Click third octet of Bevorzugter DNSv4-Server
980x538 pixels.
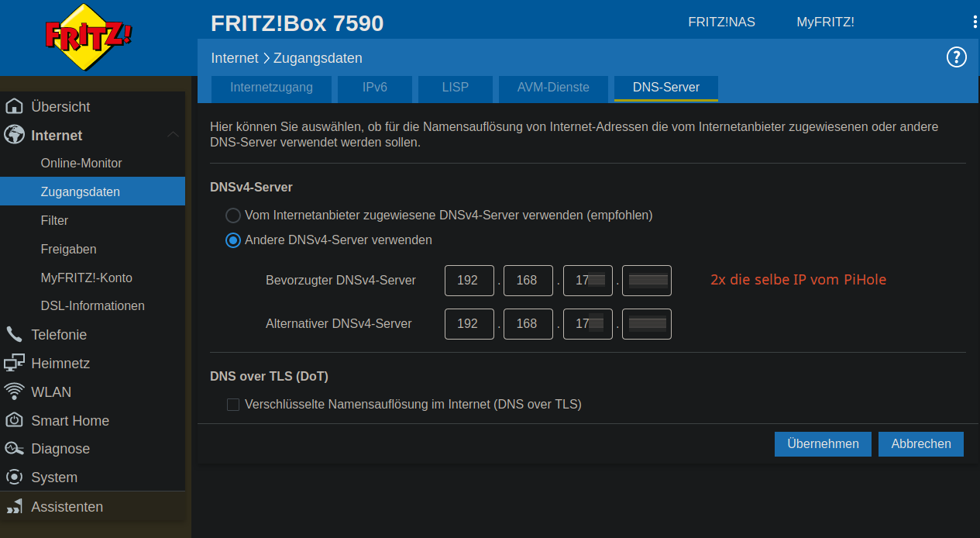pyautogui.click(x=588, y=281)
